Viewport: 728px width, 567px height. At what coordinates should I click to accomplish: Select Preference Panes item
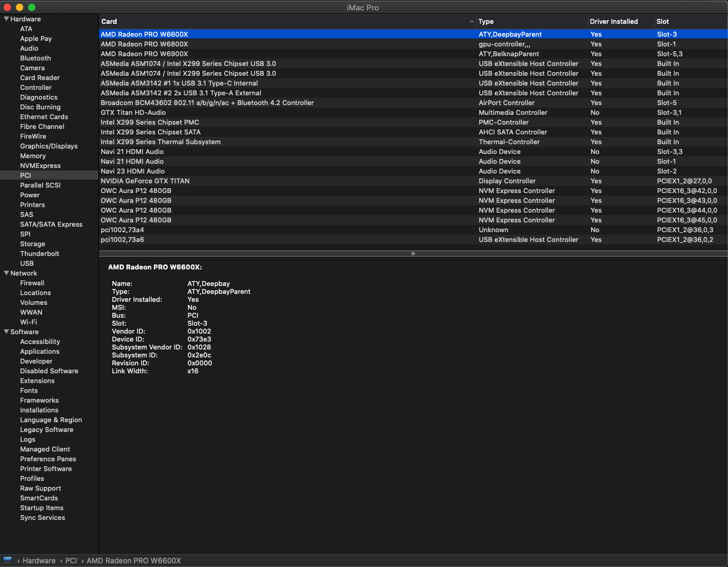tap(48, 458)
